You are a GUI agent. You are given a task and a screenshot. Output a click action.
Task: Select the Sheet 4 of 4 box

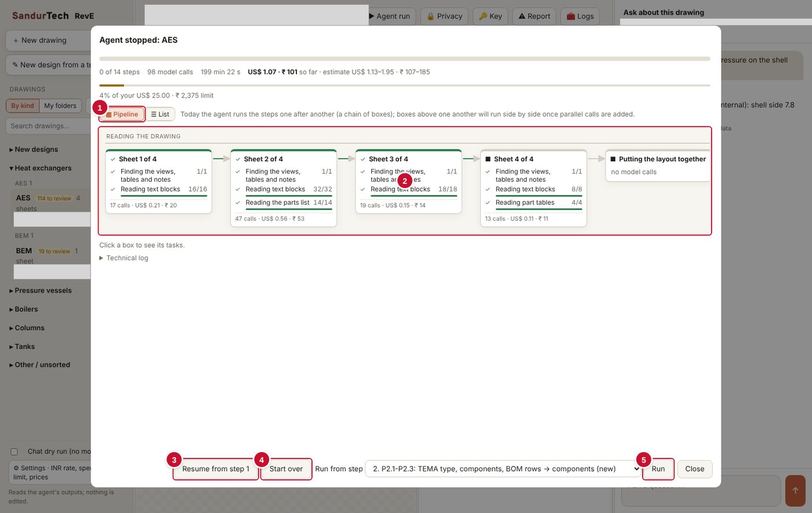[534, 188]
